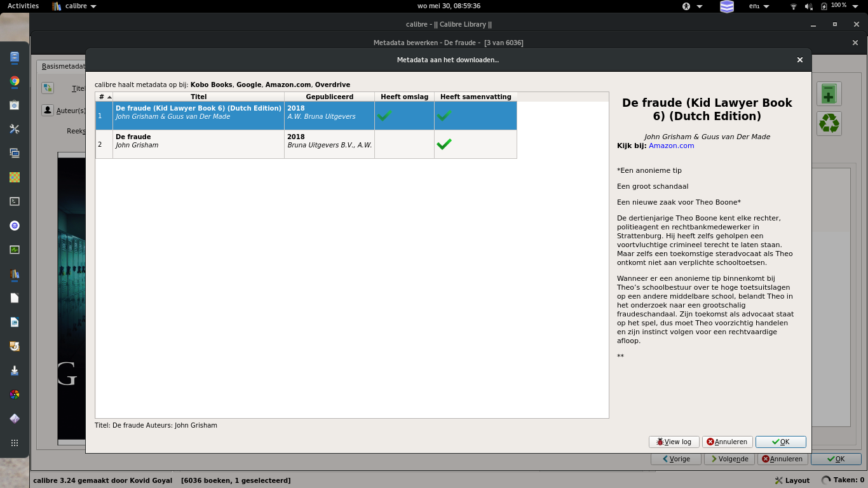Open the blank document icon in the dock
868x488 pixels.
[x=15, y=298]
